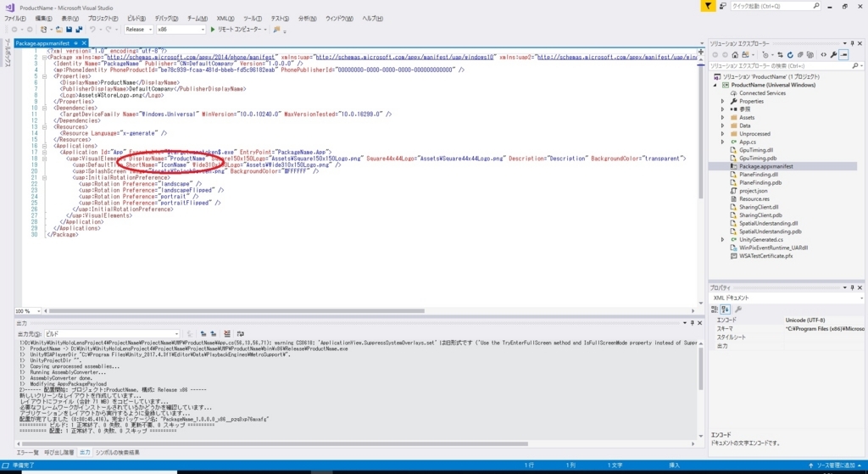
Task: Click the Collapse All icon in Solution Explorer
Action: (800, 55)
